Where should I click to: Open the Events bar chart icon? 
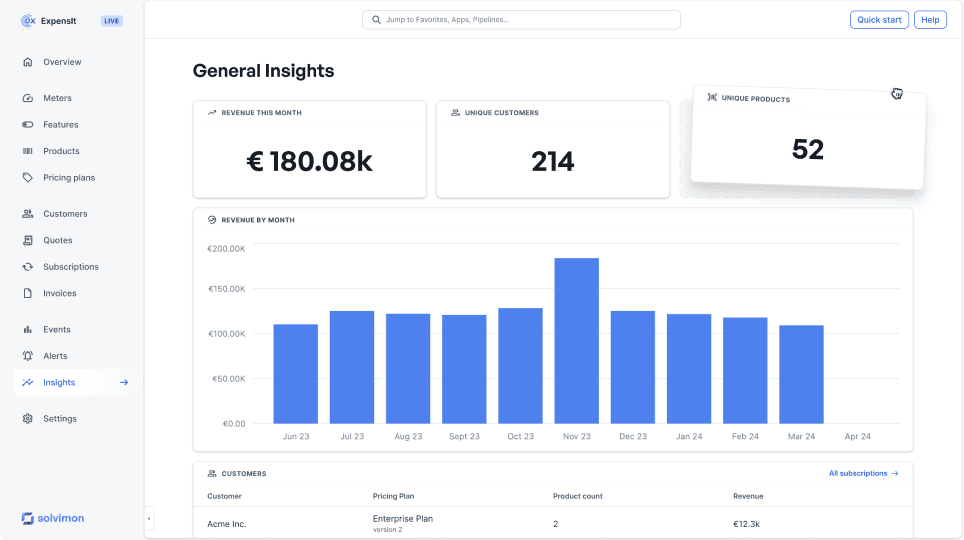28,329
